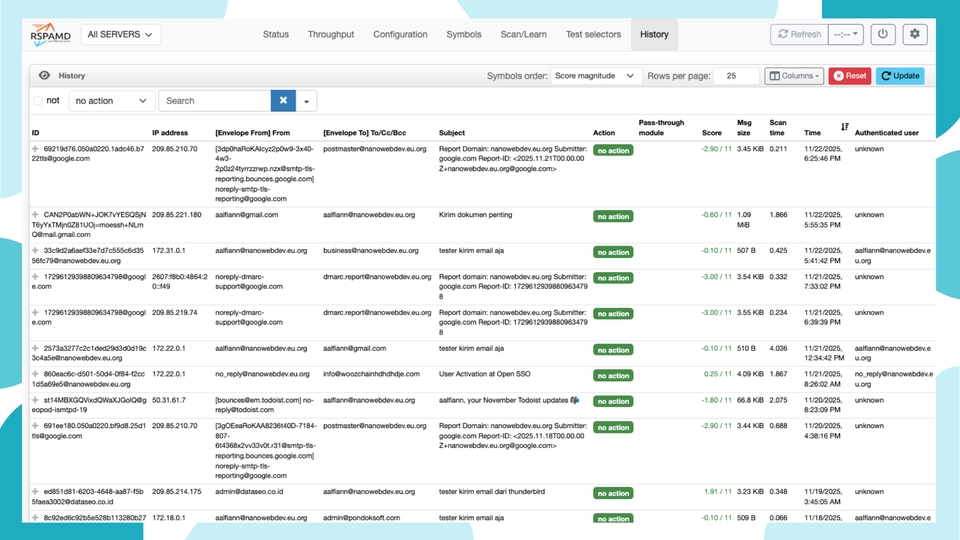Click the Time column sort icon

point(845,127)
